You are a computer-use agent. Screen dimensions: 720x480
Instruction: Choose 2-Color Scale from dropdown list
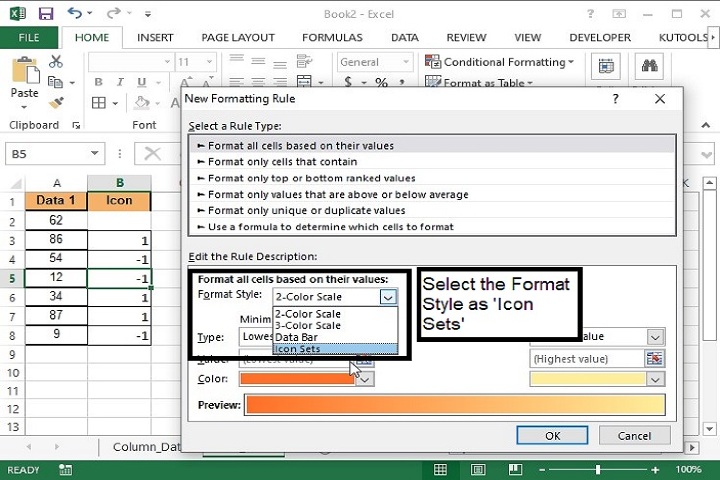tap(335, 314)
